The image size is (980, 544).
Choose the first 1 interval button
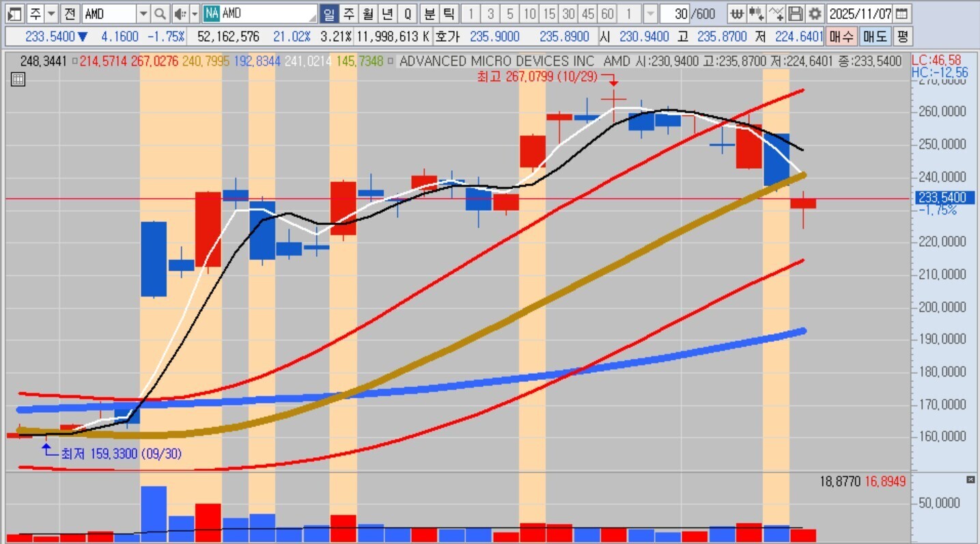471,13
